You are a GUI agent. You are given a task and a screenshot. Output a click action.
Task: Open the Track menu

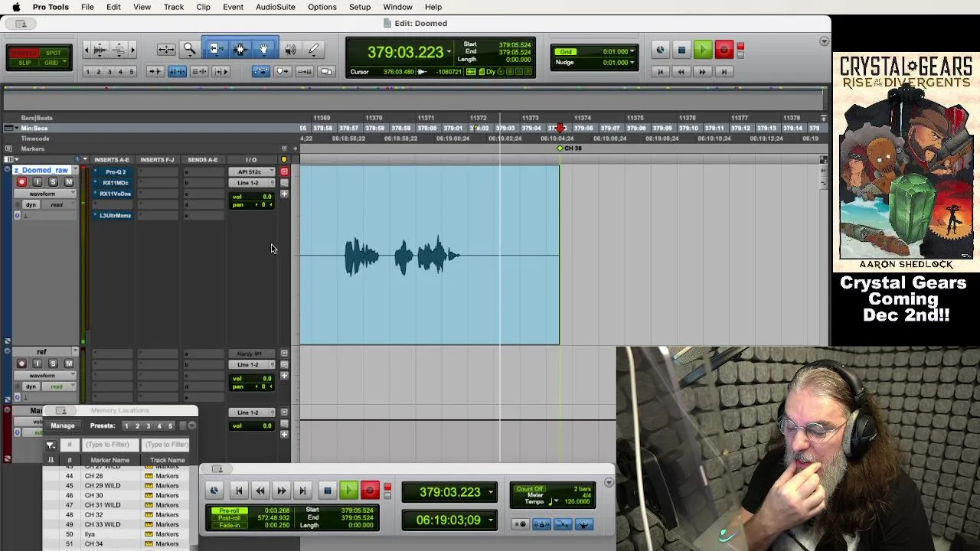pyautogui.click(x=174, y=7)
